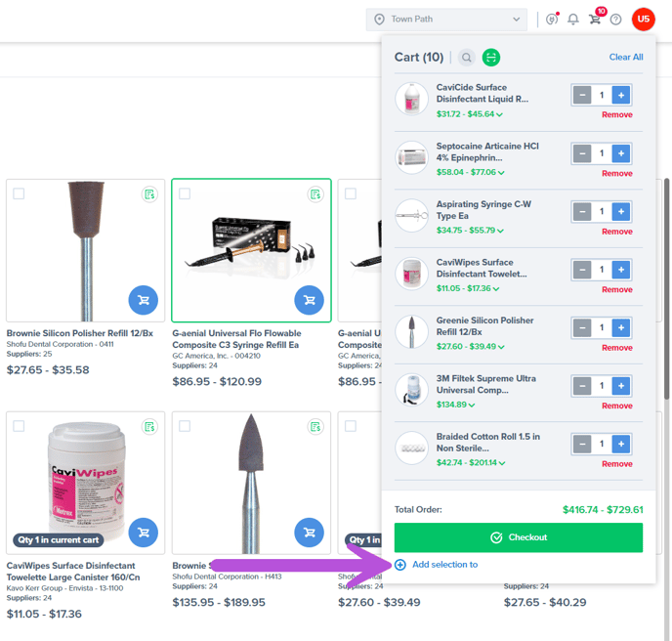The image size is (672, 641).
Task: Expand CaviWipes cart price $11.05 - $17.36
Action: [468, 288]
